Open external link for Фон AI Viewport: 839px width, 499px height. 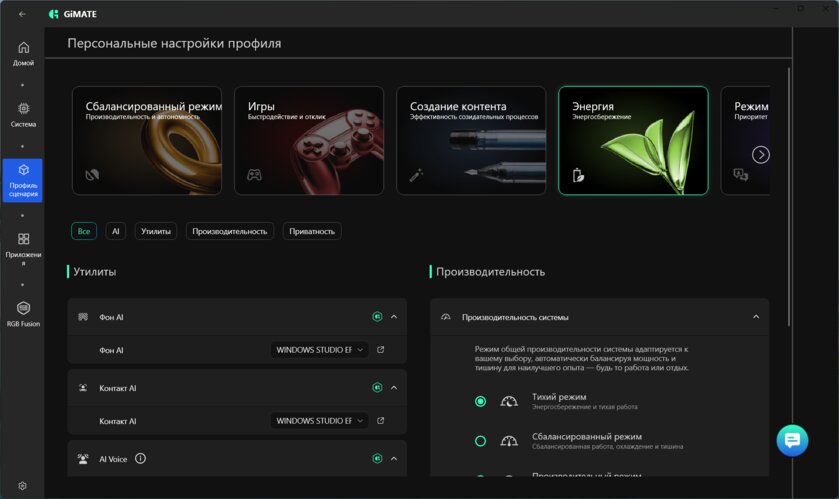click(380, 350)
